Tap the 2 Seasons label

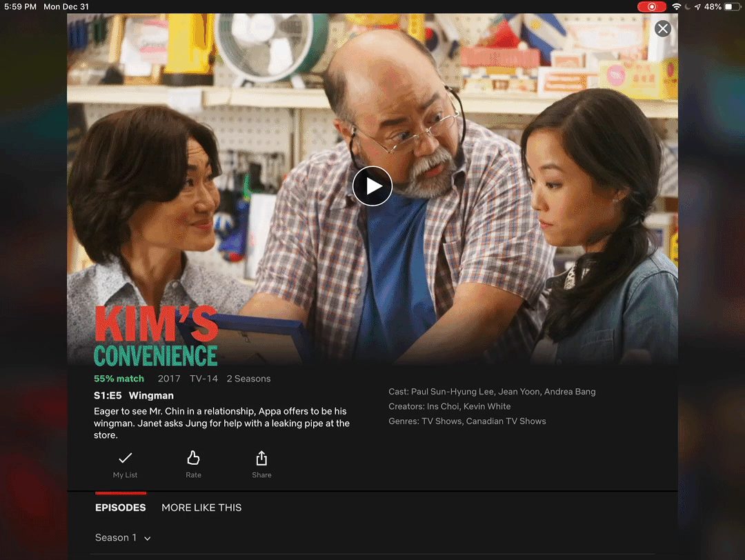coord(248,379)
